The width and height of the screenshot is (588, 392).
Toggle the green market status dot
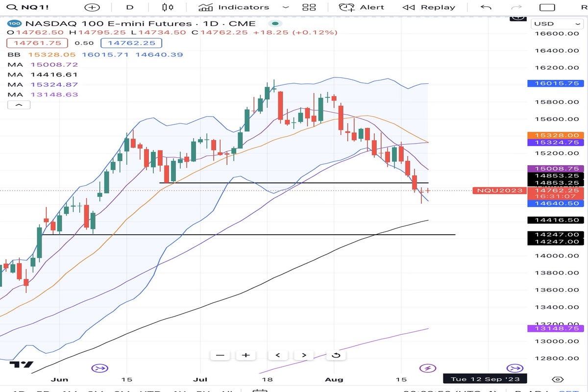276,24
